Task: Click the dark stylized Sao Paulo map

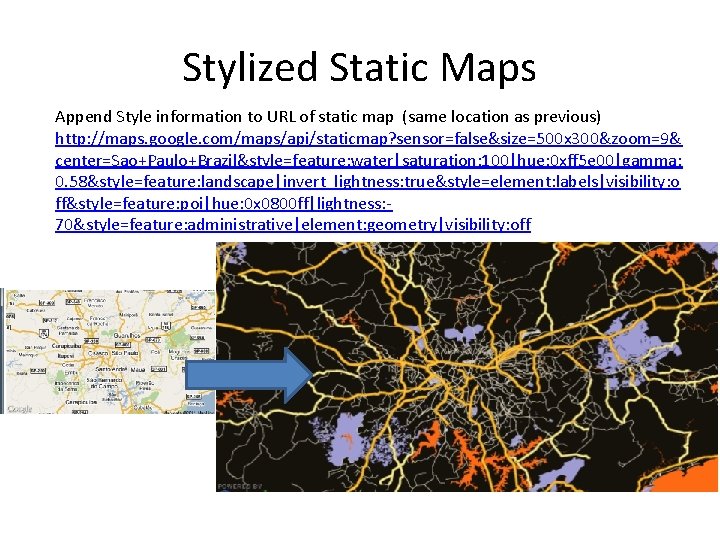Action: click(467, 367)
